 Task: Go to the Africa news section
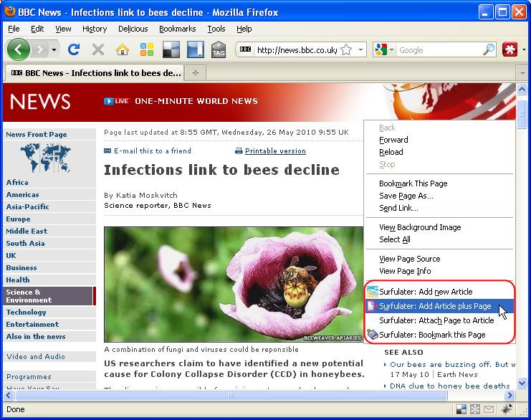pyautogui.click(x=17, y=182)
